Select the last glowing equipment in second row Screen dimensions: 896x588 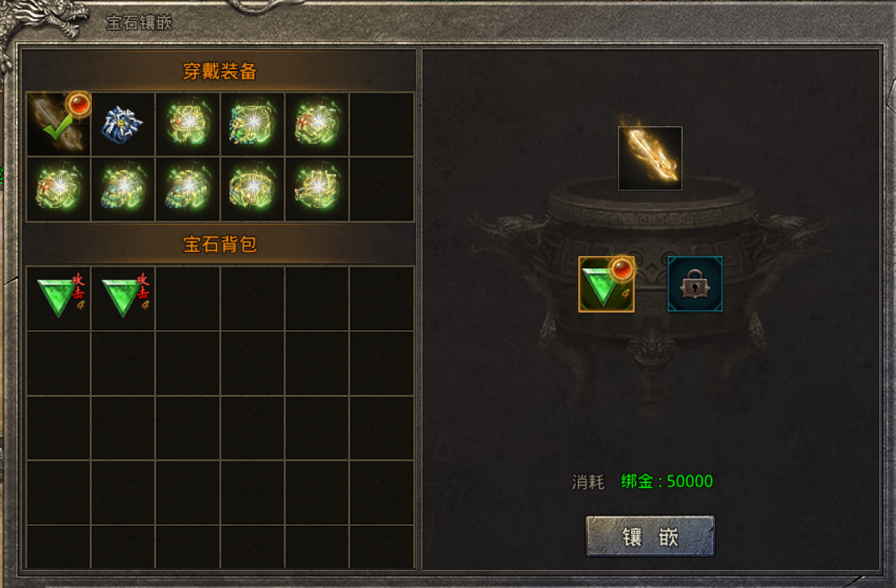click(317, 189)
